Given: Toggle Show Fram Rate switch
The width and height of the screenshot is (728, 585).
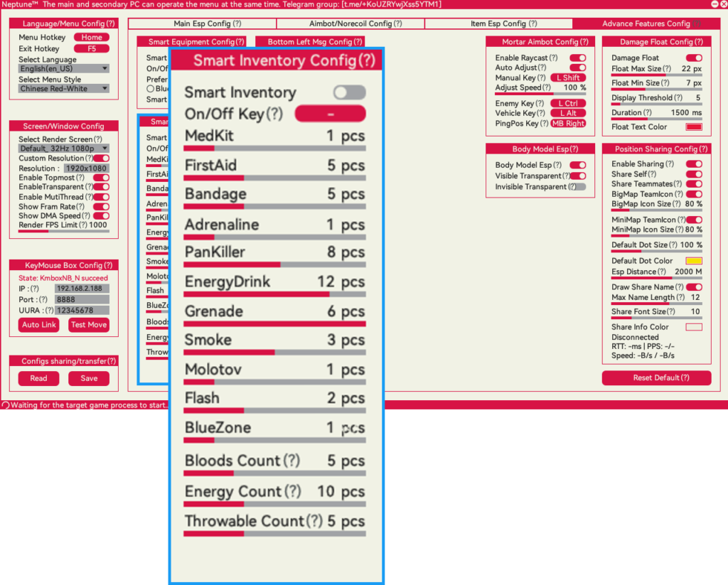Looking at the screenshot, I should tap(101, 207).
